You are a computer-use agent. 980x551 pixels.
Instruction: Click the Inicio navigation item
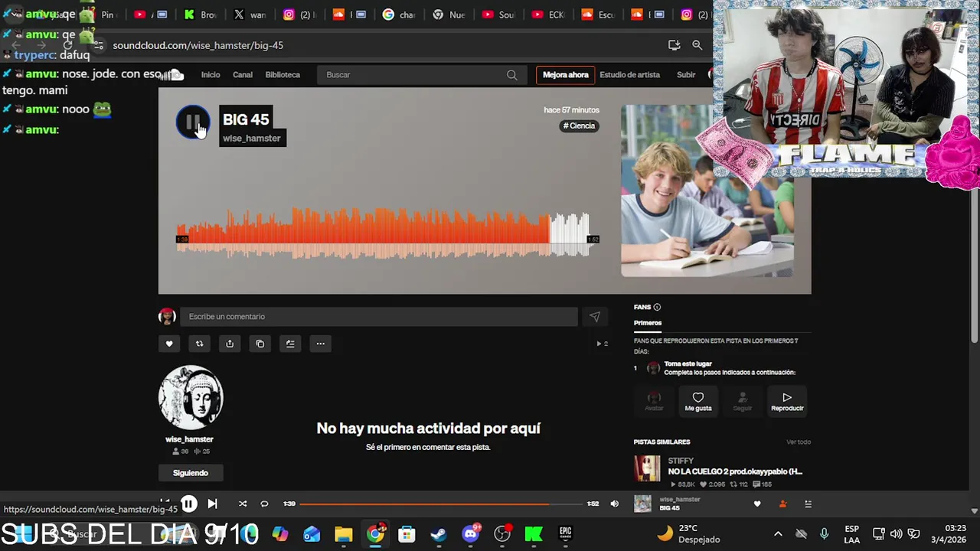pyautogui.click(x=211, y=75)
